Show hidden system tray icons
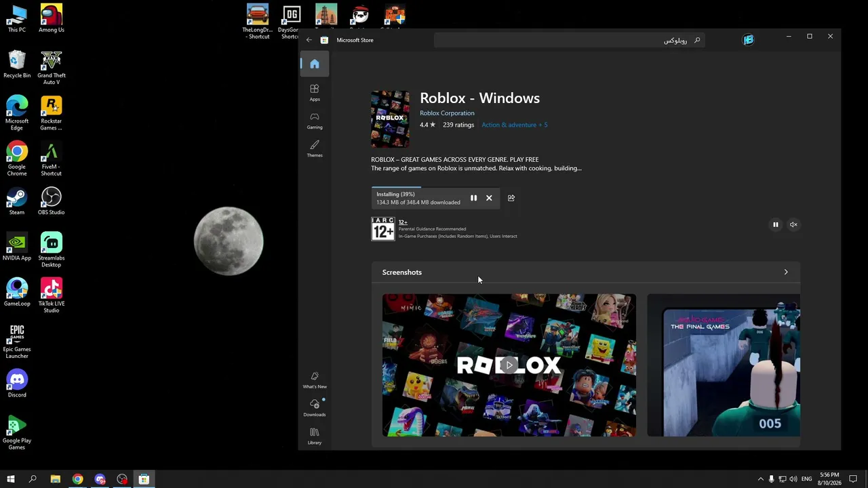The image size is (868, 488). coord(760,479)
